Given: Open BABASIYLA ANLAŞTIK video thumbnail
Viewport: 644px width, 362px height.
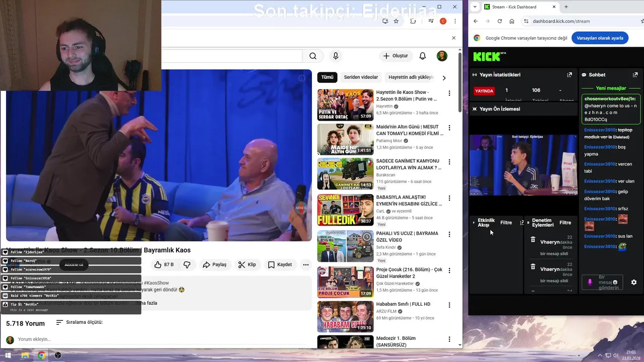Looking at the screenshot, I should point(345,210).
